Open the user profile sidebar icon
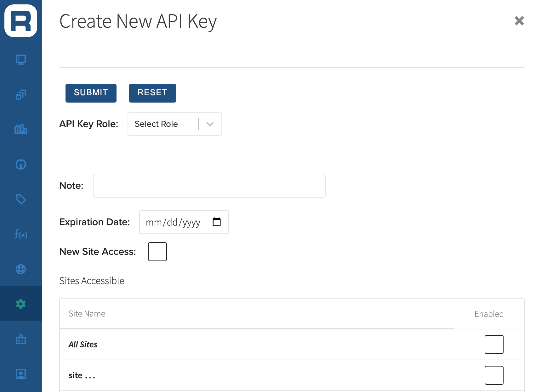 click(x=21, y=374)
